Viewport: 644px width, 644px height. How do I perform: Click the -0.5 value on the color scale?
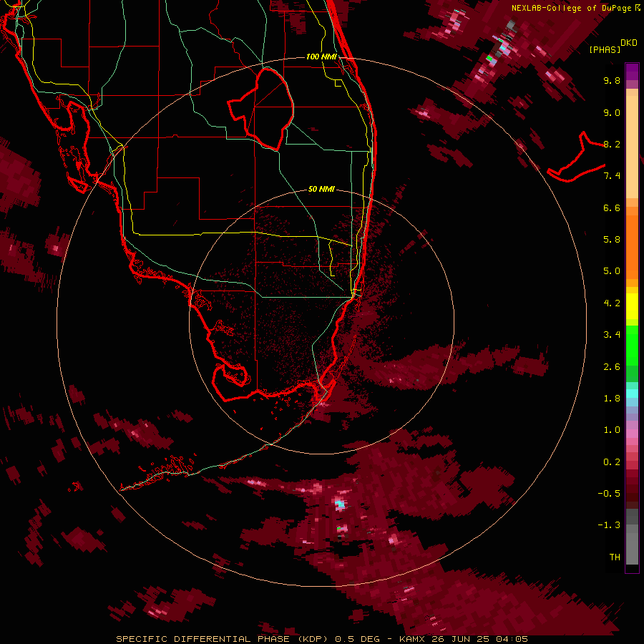(x=609, y=494)
